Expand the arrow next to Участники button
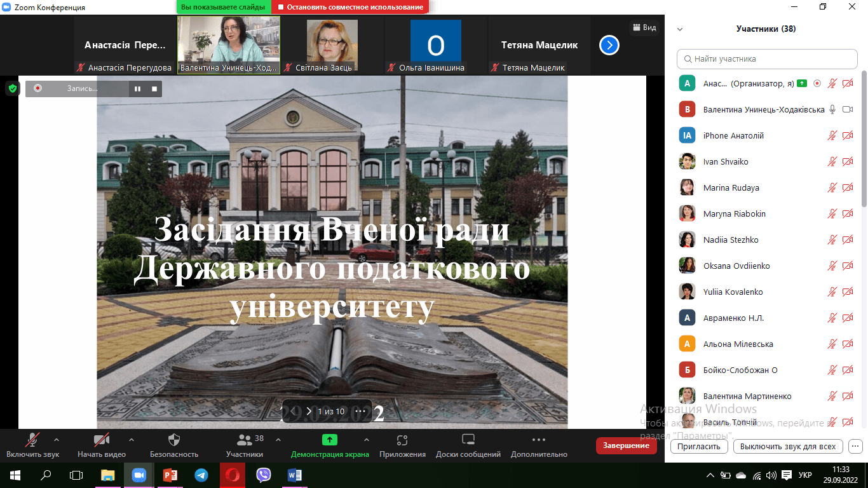The image size is (868, 488). 278,439
